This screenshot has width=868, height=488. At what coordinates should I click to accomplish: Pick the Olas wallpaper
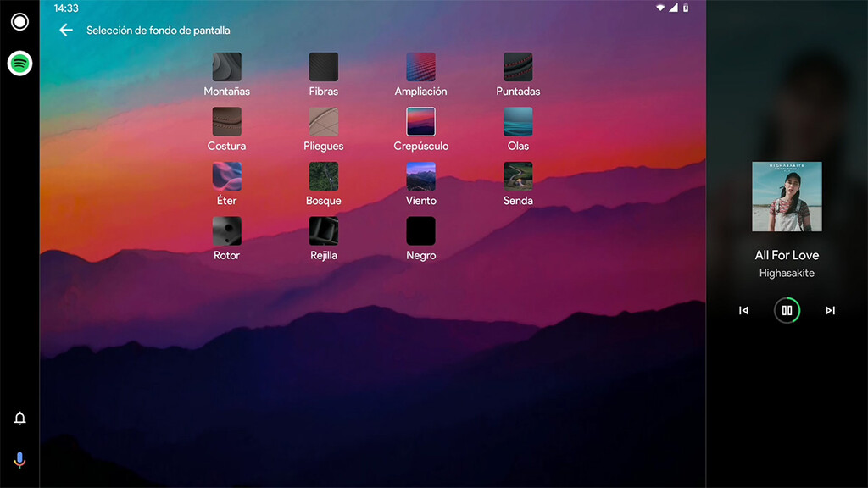coord(518,122)
